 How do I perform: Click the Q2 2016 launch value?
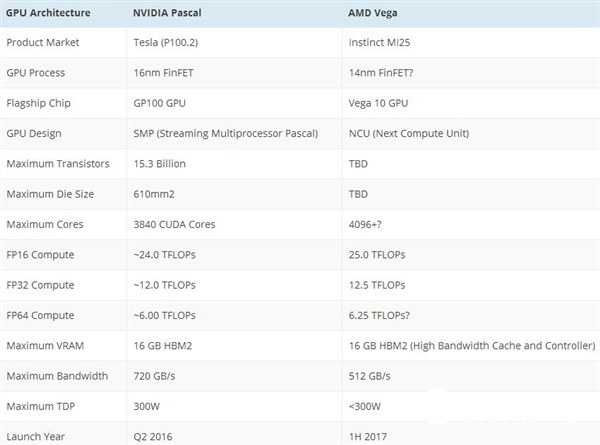pos(153,437)
